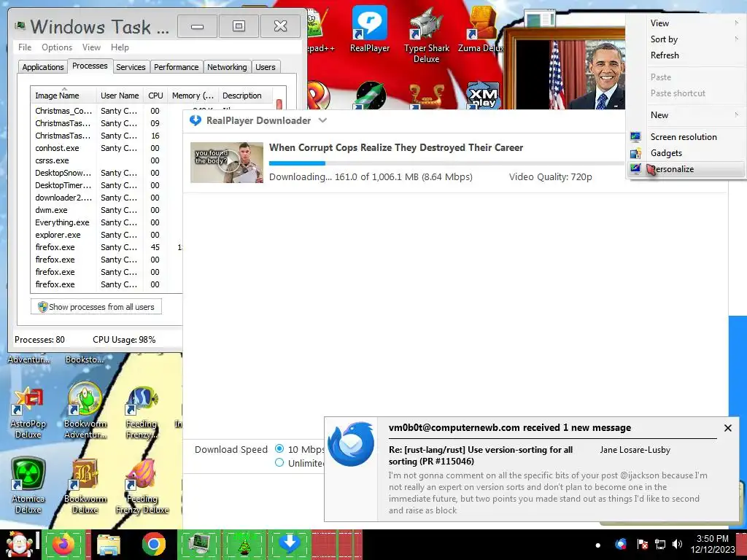Open Bookworm Deluxe desktop shortcut

pos(85,486)
